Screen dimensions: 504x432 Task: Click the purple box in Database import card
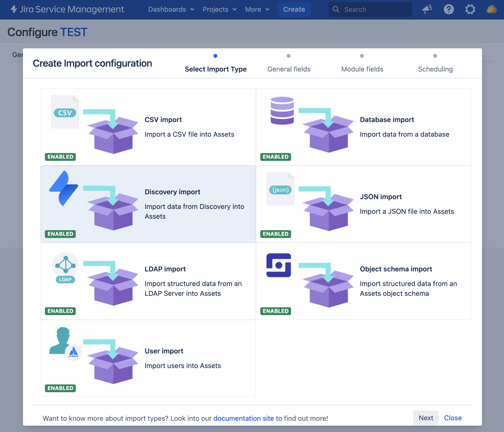[x=328, y=134]
